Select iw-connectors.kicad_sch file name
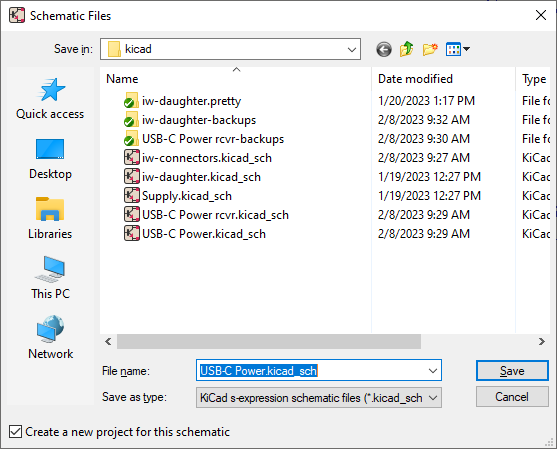The width and height of the screenshot is (557, 449). (207, 158)
